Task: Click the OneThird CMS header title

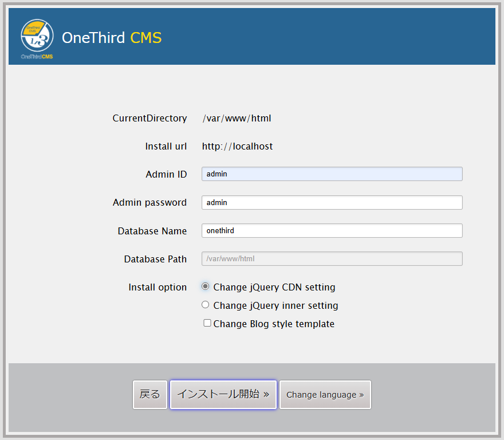Action: [x=112, y=38]
